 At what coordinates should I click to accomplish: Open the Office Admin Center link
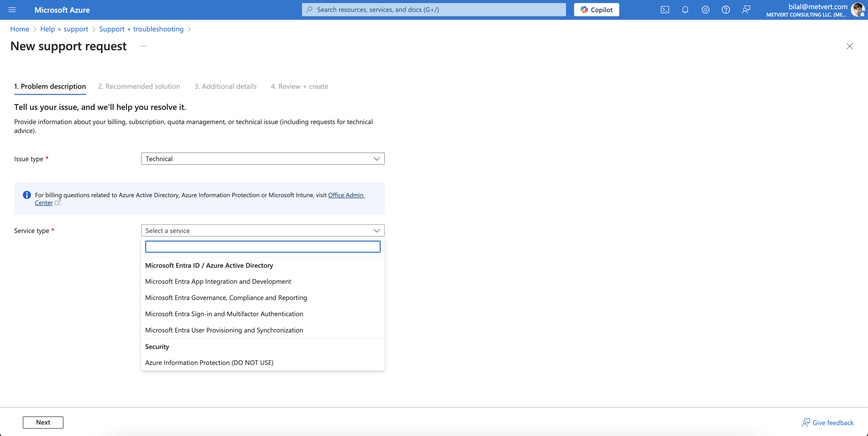(x=346, y=195)
